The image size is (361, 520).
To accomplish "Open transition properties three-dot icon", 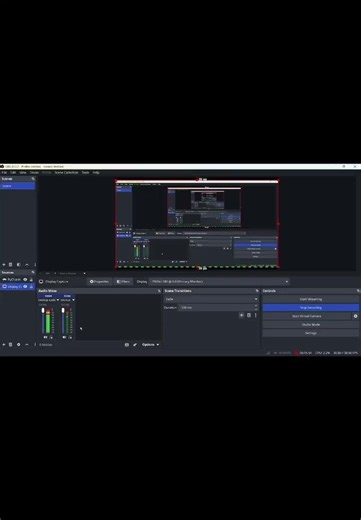I will (256, 315).
